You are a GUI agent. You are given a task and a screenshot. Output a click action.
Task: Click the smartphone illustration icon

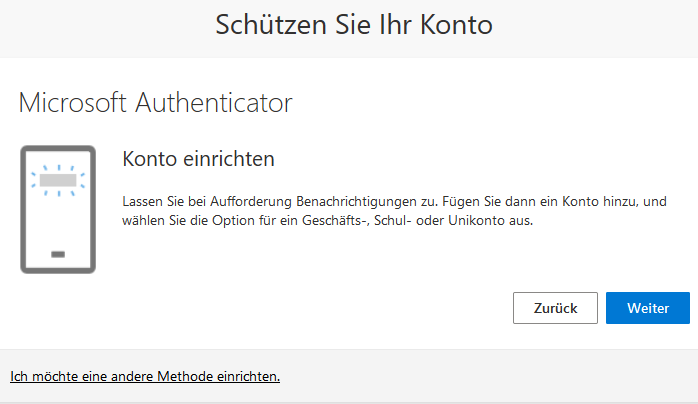tap(58, 210)
